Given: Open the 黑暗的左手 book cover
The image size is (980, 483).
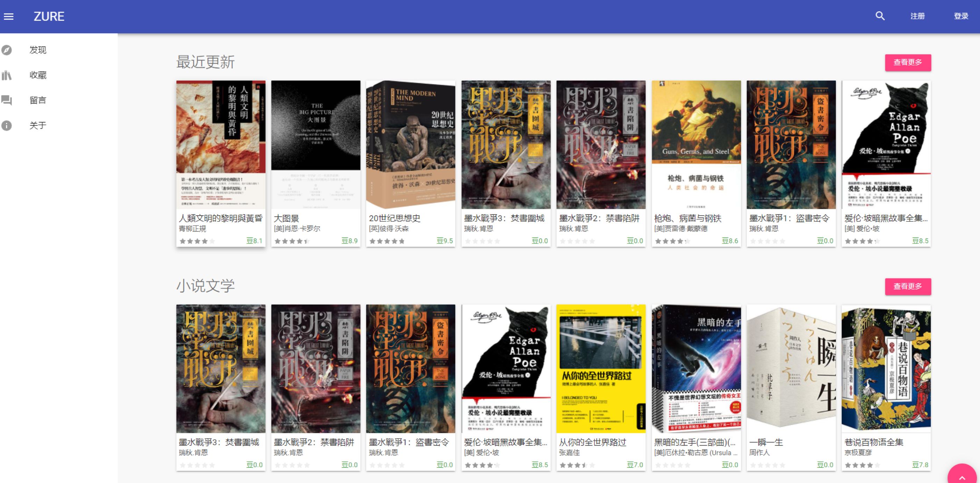Looking at the screenshot, I should click(696, 368).
